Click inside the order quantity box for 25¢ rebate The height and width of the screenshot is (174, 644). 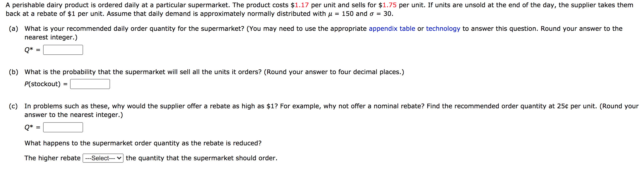click(63, 128)
